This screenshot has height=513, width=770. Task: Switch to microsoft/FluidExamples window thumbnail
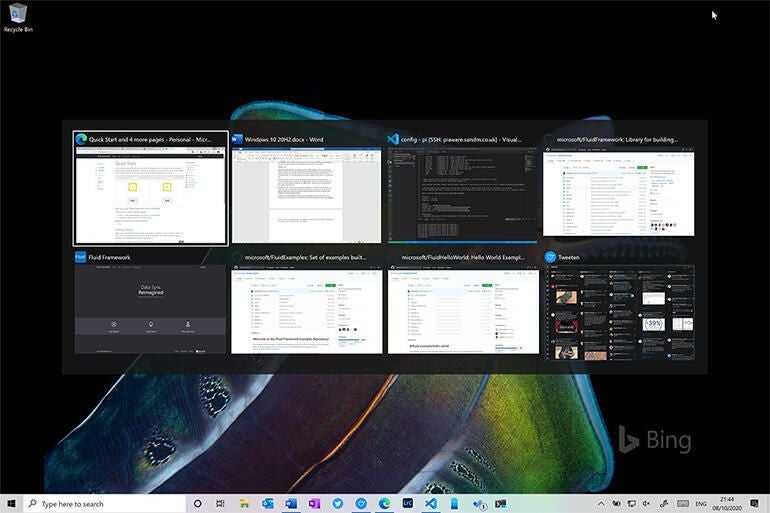pyautogui.click(x=306, y=302)
